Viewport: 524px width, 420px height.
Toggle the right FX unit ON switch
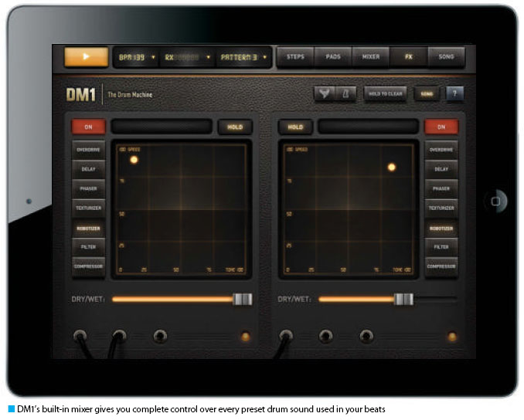click(x=441, y=127)
